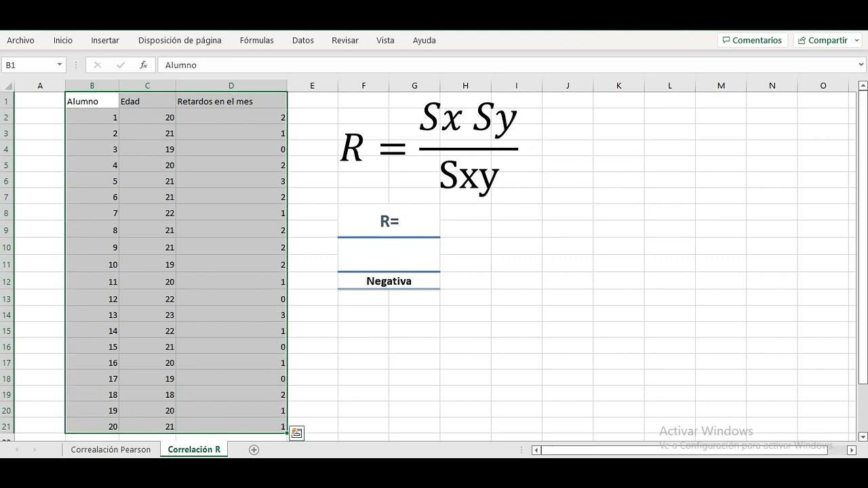Select row 1 header

[x=7, y=101]
